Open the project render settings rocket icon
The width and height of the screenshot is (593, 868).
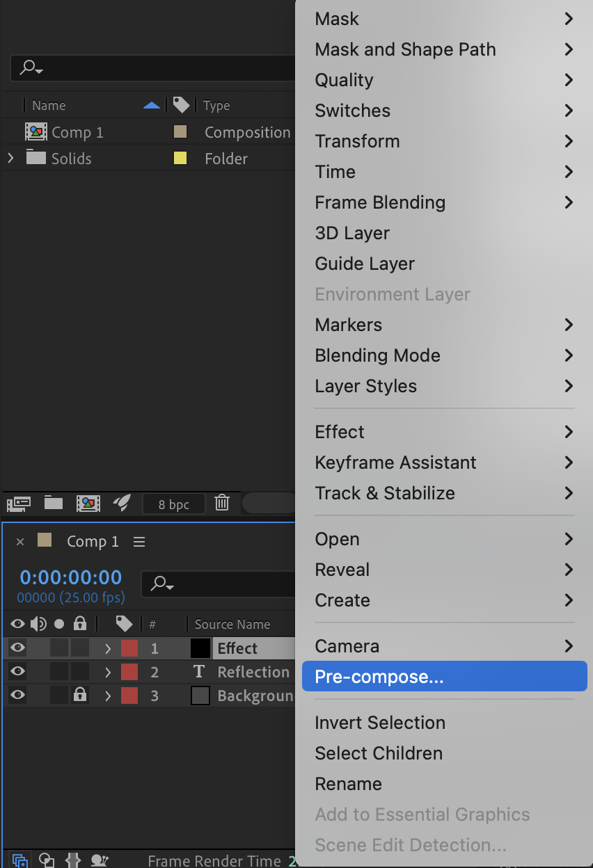tap(122, 503)
